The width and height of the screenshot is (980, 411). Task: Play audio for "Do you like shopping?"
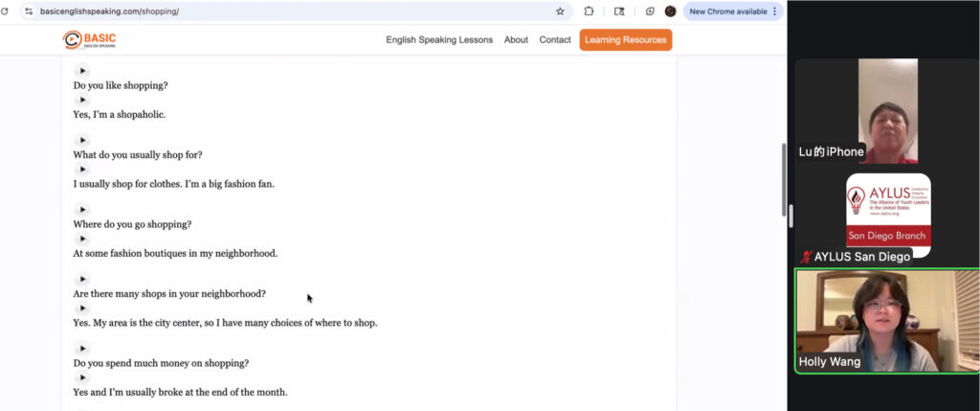[x=82, y=70]
